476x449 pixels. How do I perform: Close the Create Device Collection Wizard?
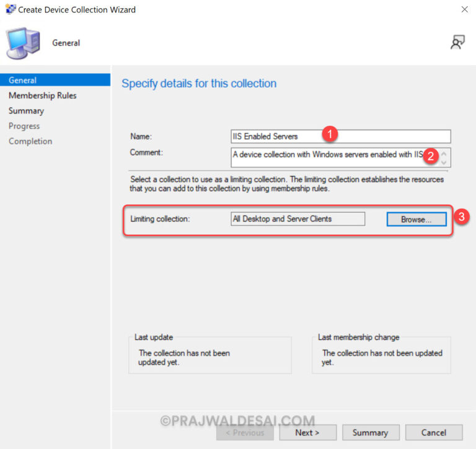464,9
